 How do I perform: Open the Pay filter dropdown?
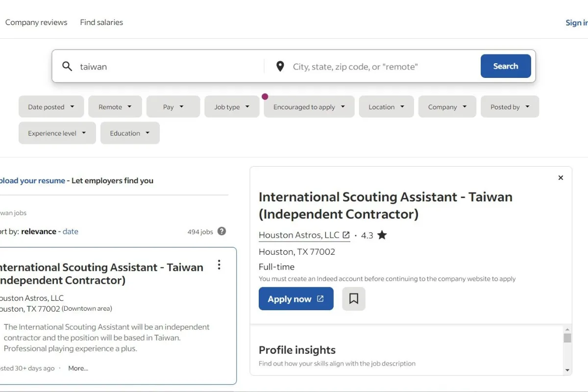pos(173,107)
